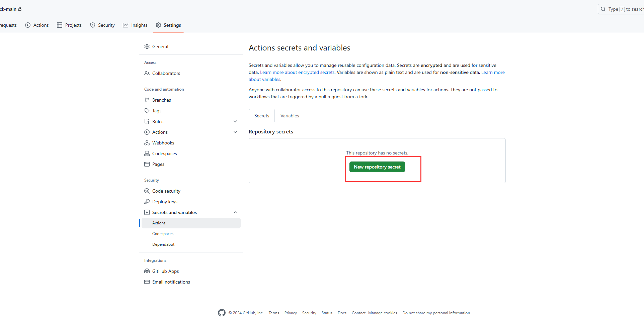The image size is (644, 320).
Task: Open Learn more about encrypted secrets link
Action: pos(297,72)
